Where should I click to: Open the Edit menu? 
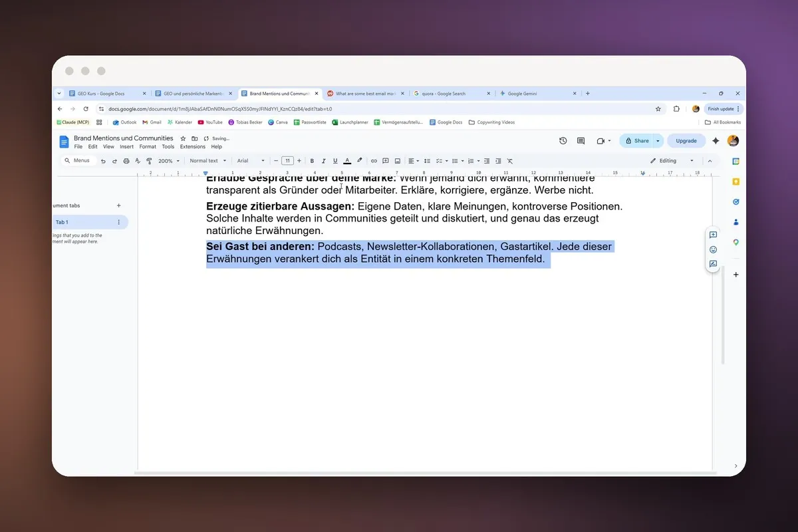point(92,147)
